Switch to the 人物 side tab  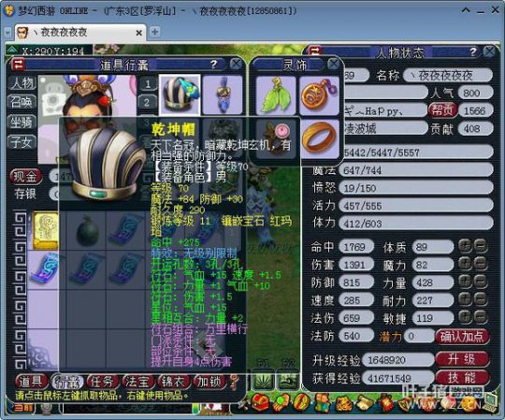click(22, 83)
